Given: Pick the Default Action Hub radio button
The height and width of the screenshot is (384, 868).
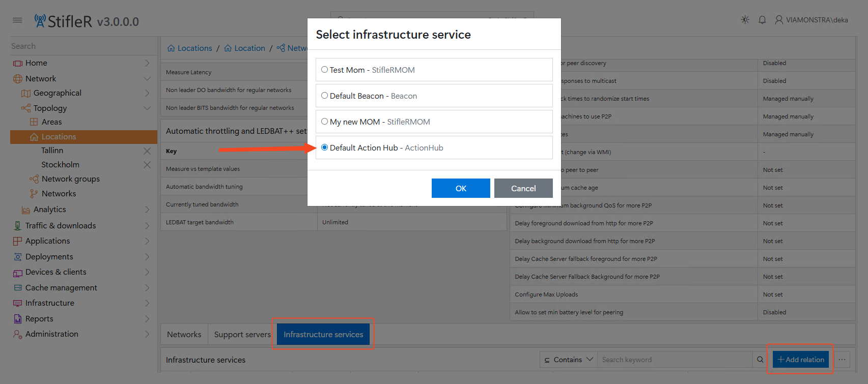Looking at the screenshot, I should point(324,147).
